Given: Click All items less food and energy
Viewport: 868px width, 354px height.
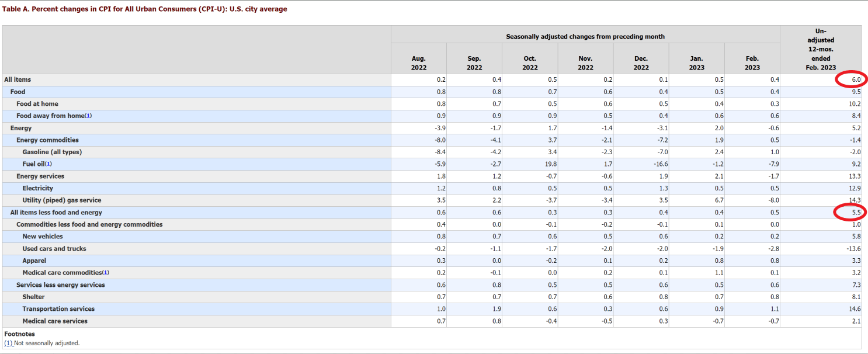Looking at the screenshot, I should pos(56,213).
